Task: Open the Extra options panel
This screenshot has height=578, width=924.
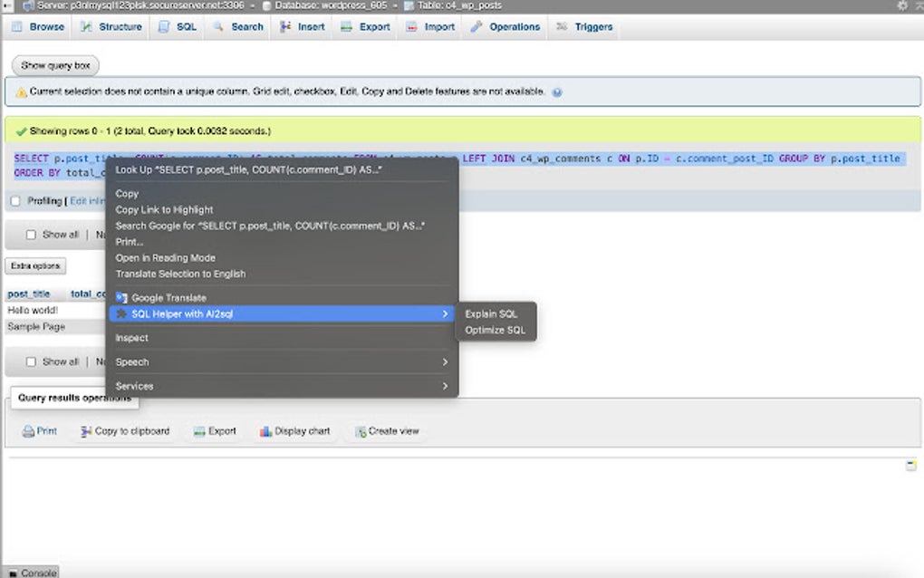Action: 35,265
